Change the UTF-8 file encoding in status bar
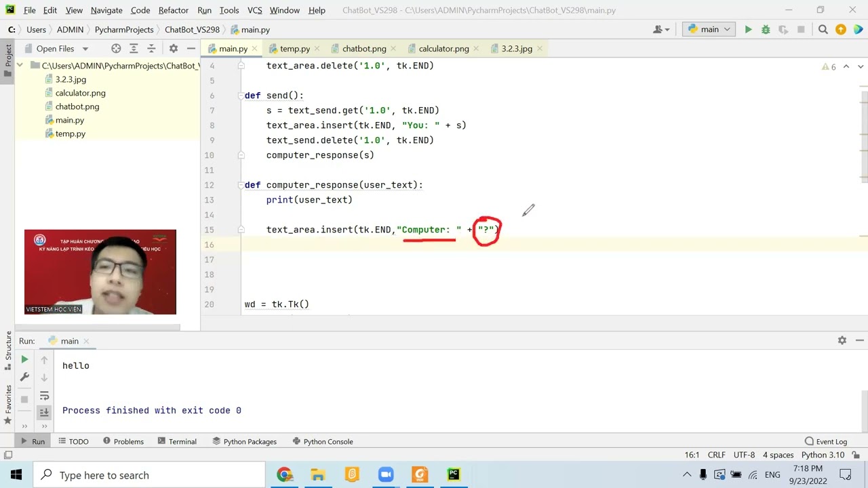Screen dimensions: 868x488 coord(744,455)
